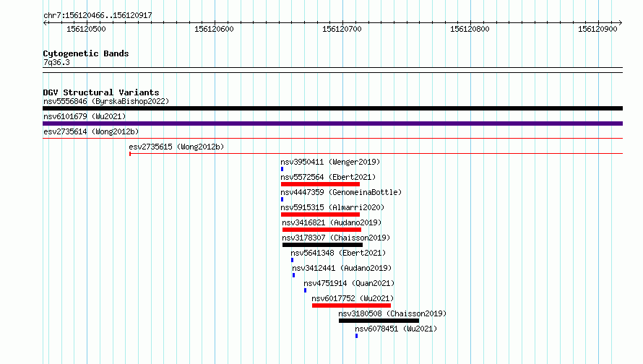Click the nsv5556846 (ByrskaBishop2022) label
The image size is (643, 364).
click(x=106, y=101)
